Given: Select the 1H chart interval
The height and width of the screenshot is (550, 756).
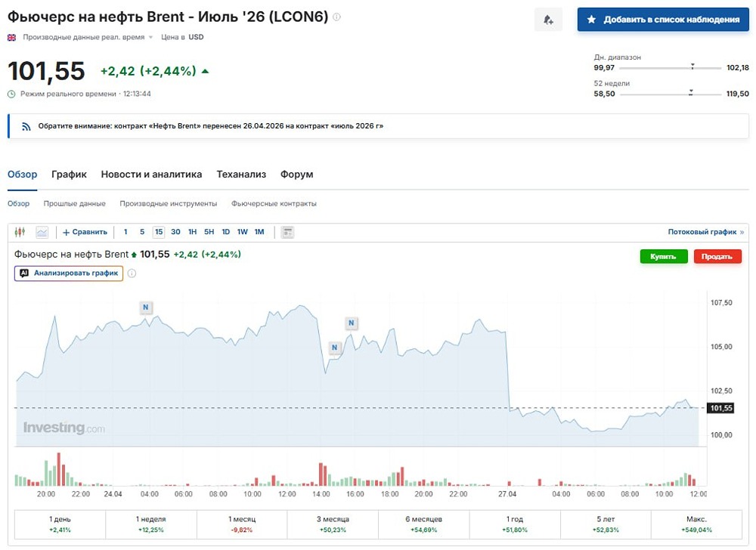Looking at the screenshot, I should 193,232.
